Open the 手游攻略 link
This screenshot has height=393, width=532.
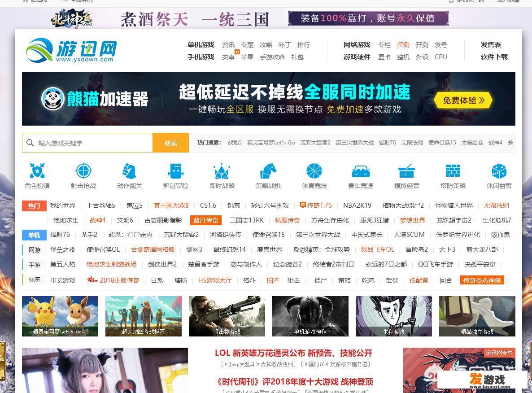coord(272,57)
